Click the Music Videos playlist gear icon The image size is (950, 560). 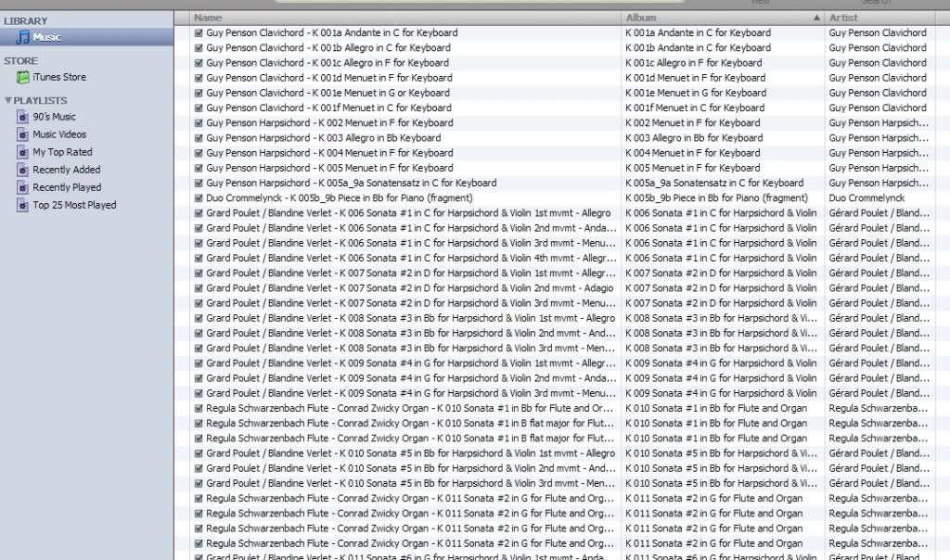[x=22, y=134]
